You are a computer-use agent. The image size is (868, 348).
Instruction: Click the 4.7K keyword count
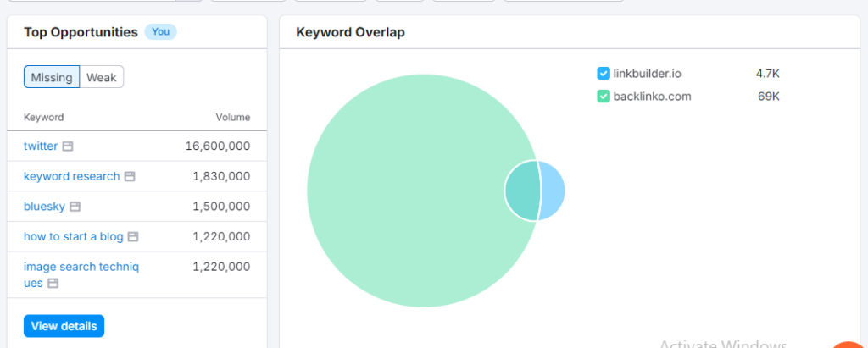point(767,73)
